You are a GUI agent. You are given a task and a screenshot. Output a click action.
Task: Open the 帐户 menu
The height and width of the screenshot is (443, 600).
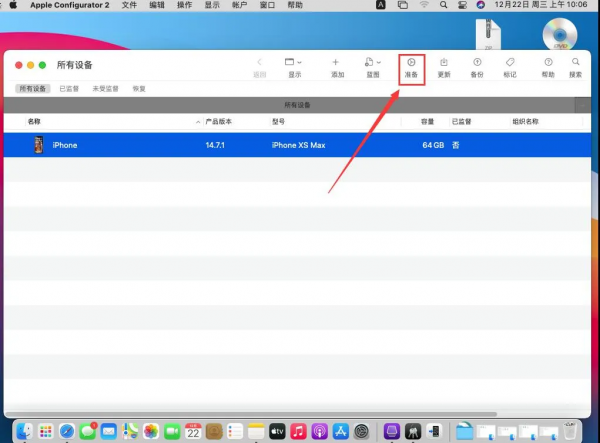pos(240,5)
